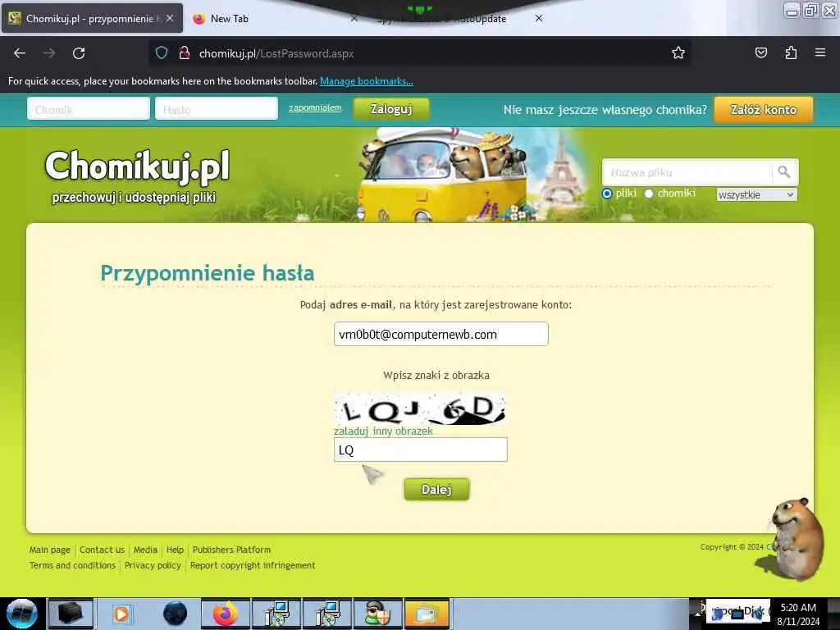The width and height of the screenshot is (840, 630).
Task: Click the Dalej button
Action: point(436,489)
